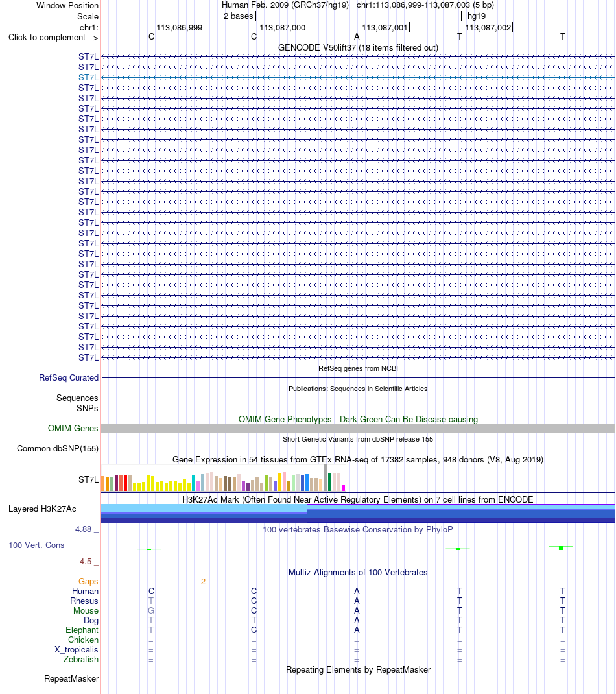Click the 'RefSeq Curated' track label
616x694 pixels.
pyautogui.click(x=69, y=378)
